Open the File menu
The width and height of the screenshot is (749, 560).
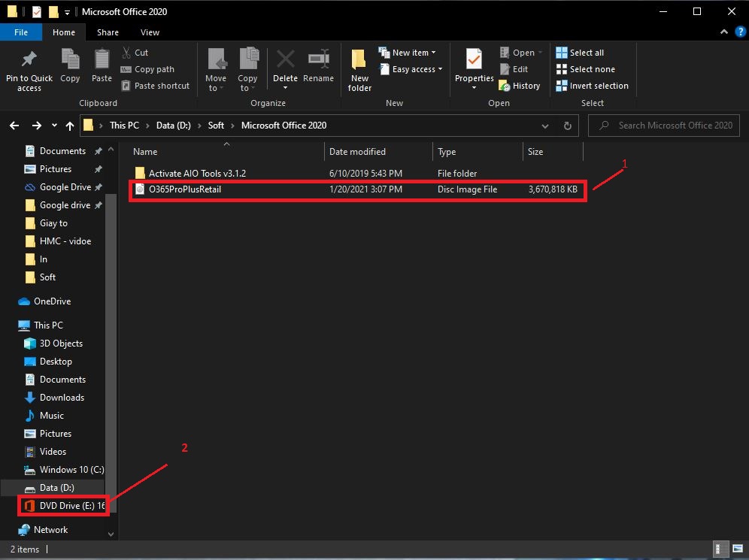[x=22, y=32]
